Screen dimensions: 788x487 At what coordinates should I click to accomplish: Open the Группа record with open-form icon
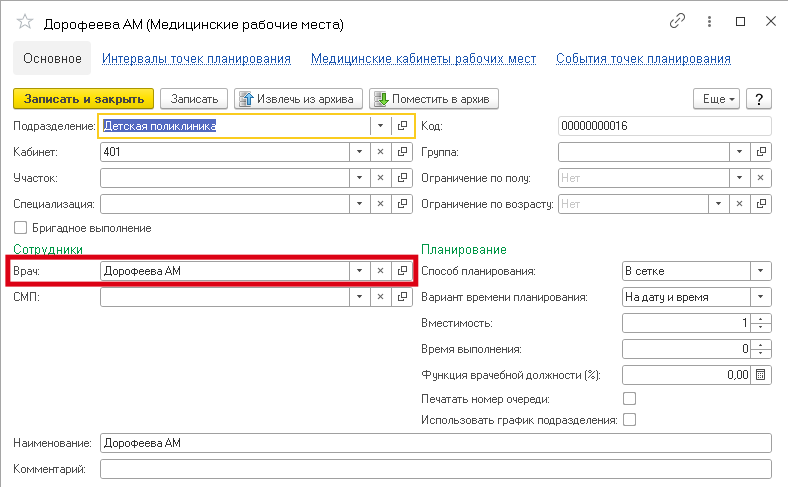click(x=761, y=152)
